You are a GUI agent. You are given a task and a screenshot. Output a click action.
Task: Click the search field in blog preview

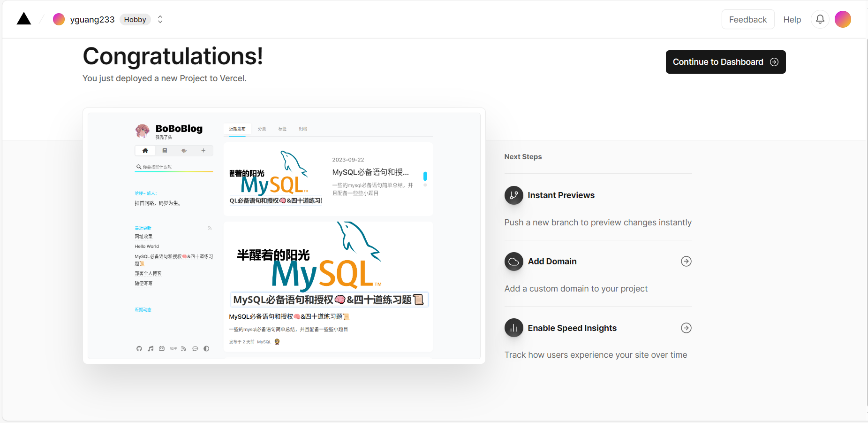pyautogui.click(x=174, y=167)
